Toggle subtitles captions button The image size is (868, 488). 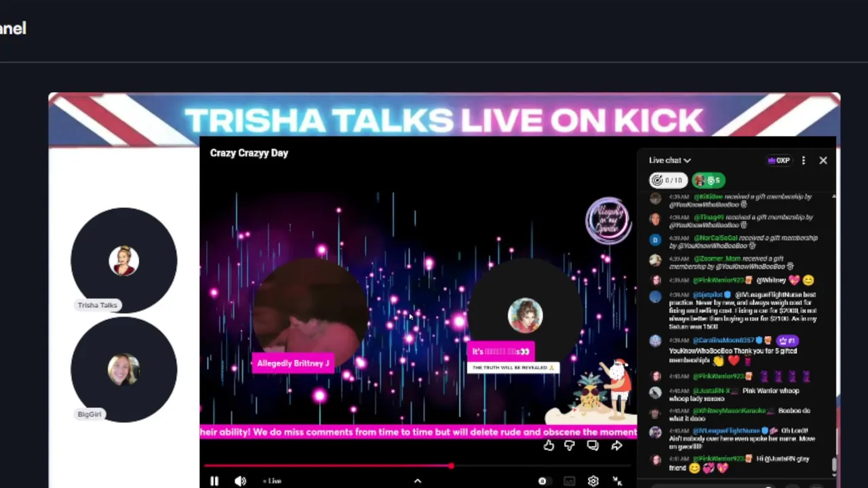click(569, 481)
